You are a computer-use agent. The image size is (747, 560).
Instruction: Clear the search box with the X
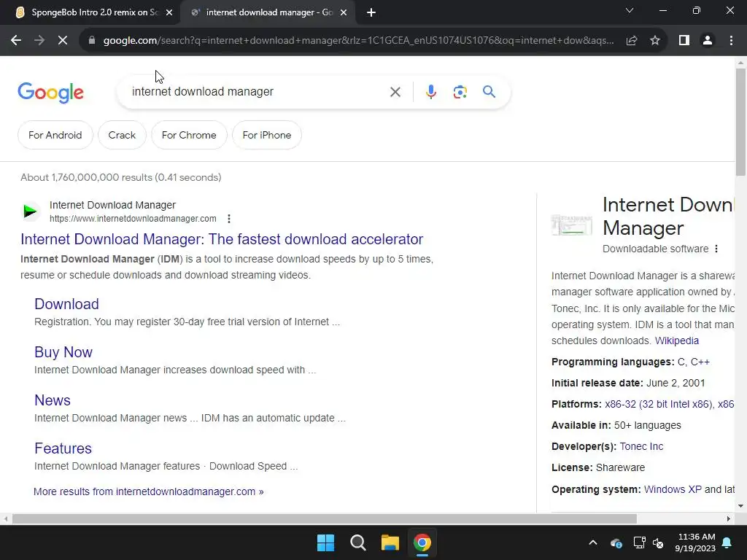395,92
